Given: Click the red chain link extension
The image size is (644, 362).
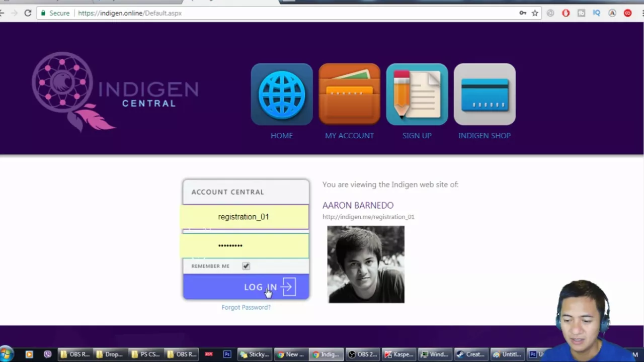Looking at the screenshot, I should (627, 13).
